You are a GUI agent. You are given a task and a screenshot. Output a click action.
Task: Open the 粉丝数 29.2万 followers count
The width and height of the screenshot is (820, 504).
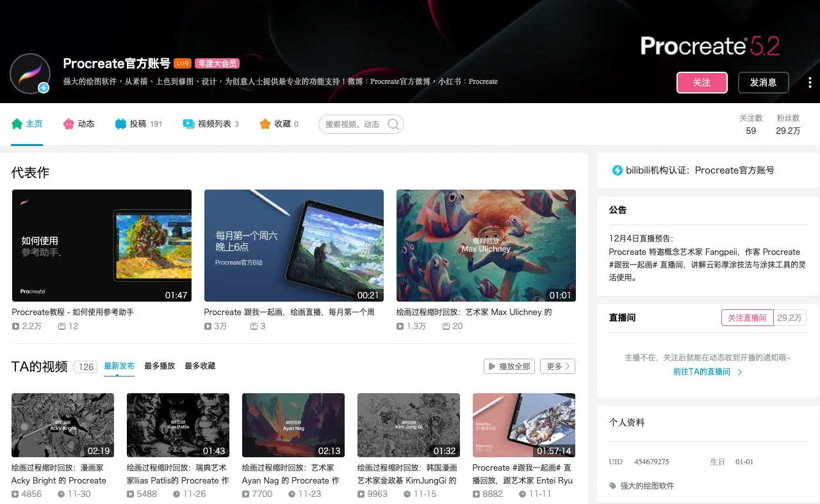coord(788,125)
